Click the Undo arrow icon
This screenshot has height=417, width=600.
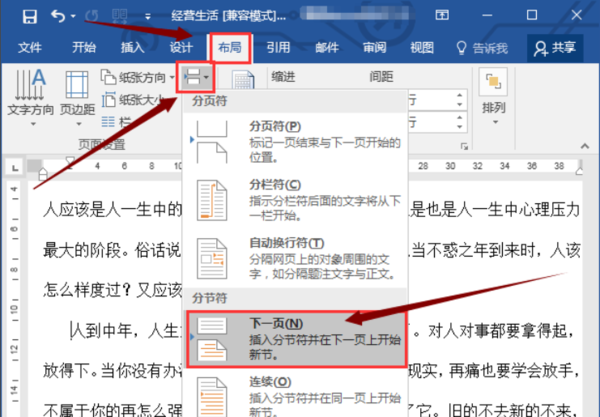(x=58, y=16)
